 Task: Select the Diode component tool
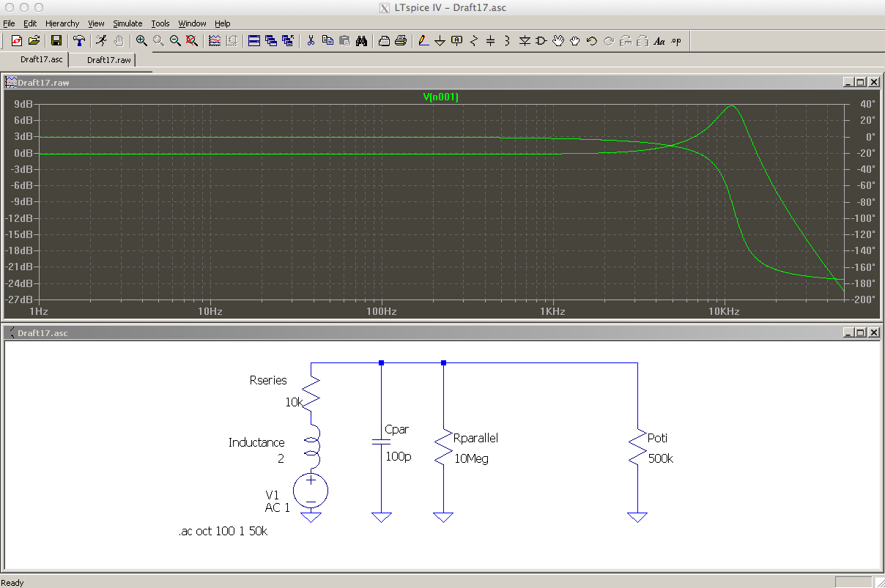pos(525,41)
